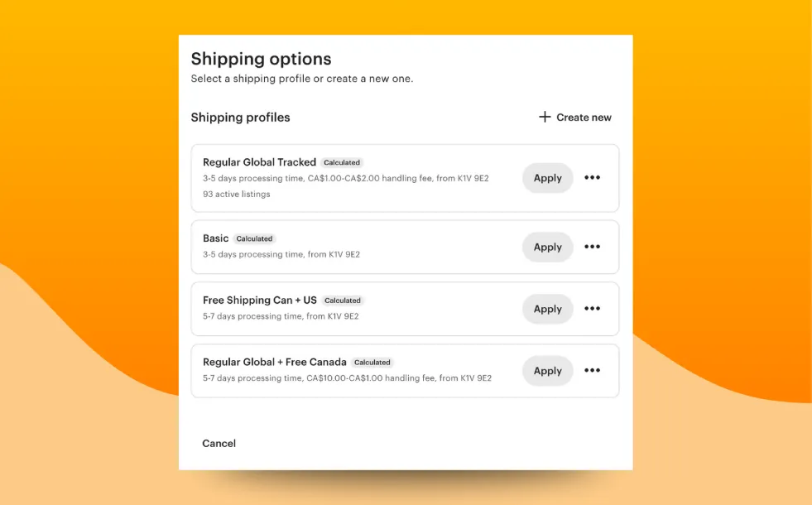Screen dimensions: 812x505
Task: Apply the Regular Global Tracked profile
Action: pyautogui.click(x=547, y=178)
